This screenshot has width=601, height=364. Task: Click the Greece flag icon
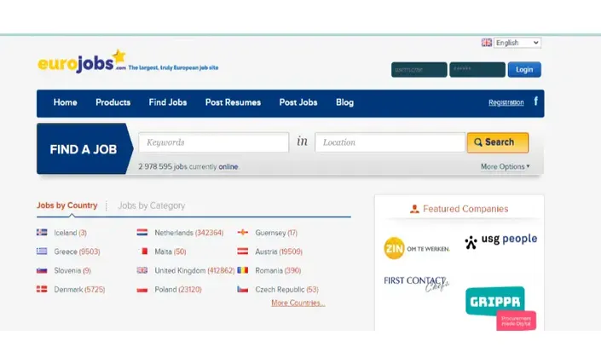tap(42, 251)
